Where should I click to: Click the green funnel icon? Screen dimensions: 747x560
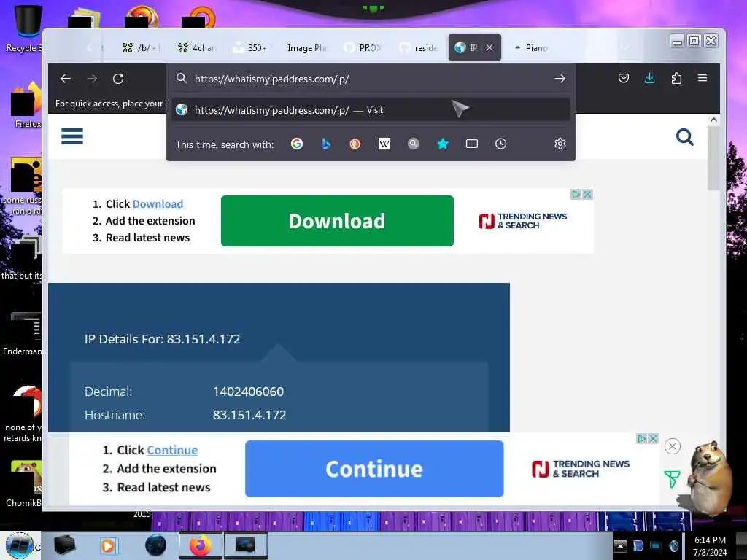[672, 479]
